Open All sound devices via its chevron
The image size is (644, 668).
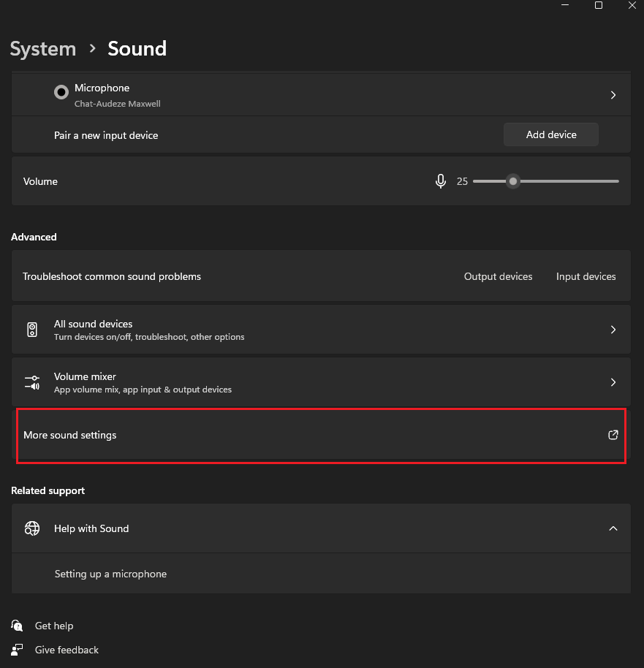(x=613, y=329)
